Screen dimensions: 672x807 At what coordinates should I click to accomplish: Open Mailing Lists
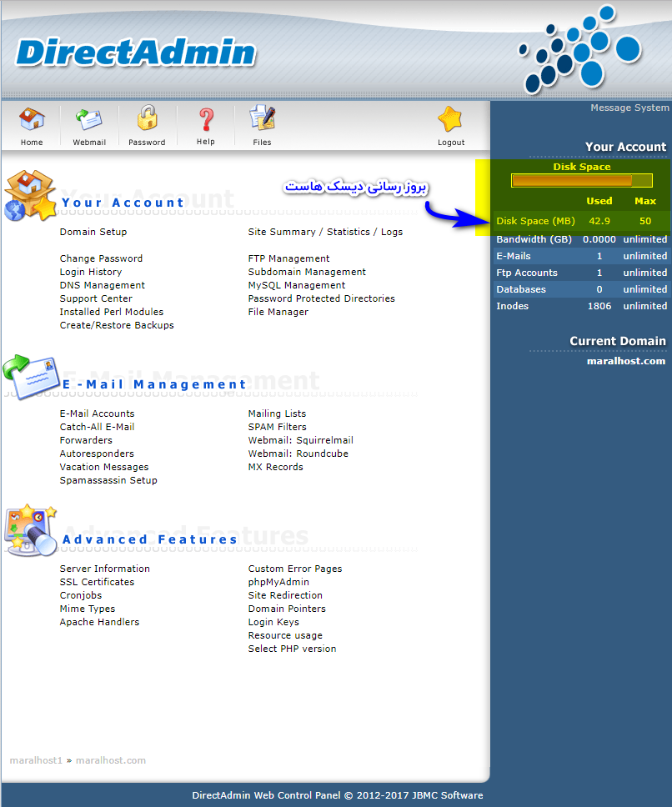277,414
